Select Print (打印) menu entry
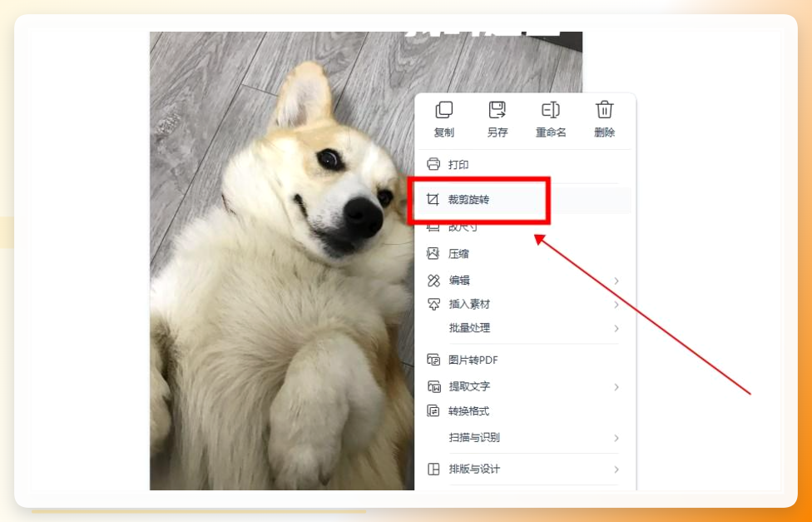This screenshot has width=812, height=522. point(525,165)
